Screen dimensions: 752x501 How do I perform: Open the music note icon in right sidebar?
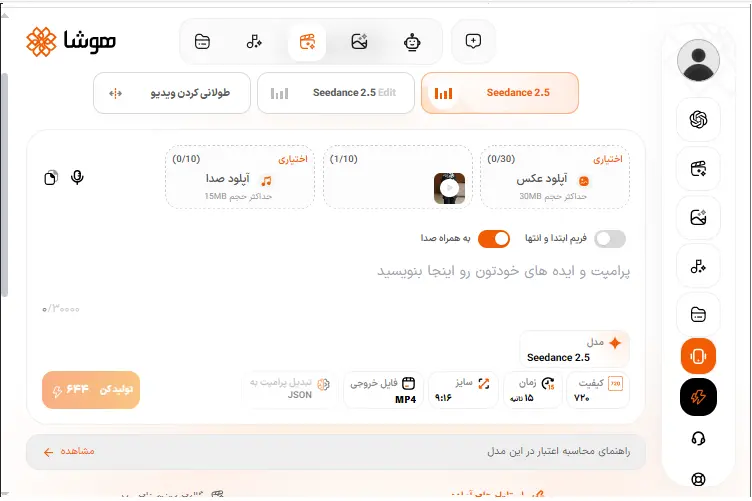698,266
